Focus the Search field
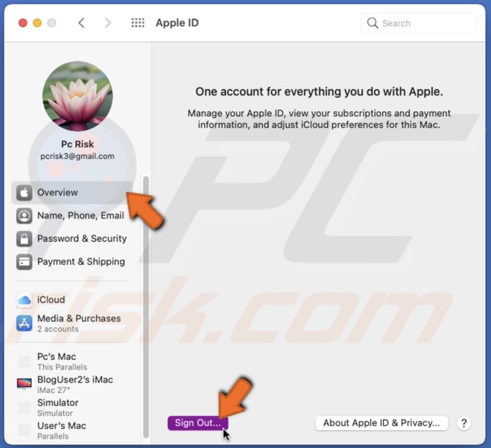 pos(418,23)
